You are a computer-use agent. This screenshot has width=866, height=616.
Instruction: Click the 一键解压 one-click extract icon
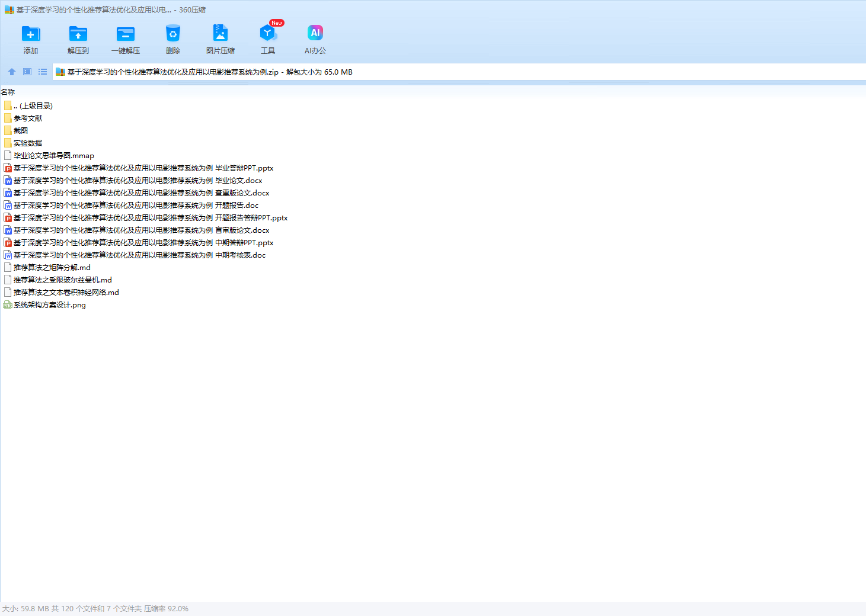(x=125, y=34)
